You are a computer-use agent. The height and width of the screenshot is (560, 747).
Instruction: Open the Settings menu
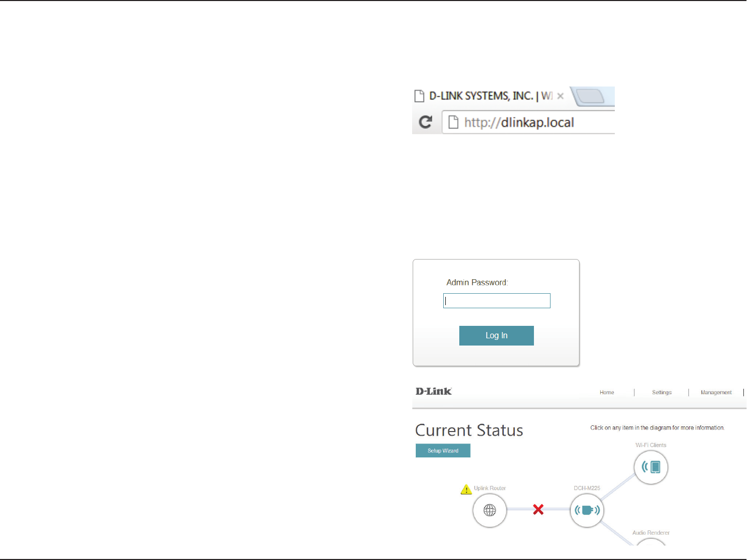point(661,393)
